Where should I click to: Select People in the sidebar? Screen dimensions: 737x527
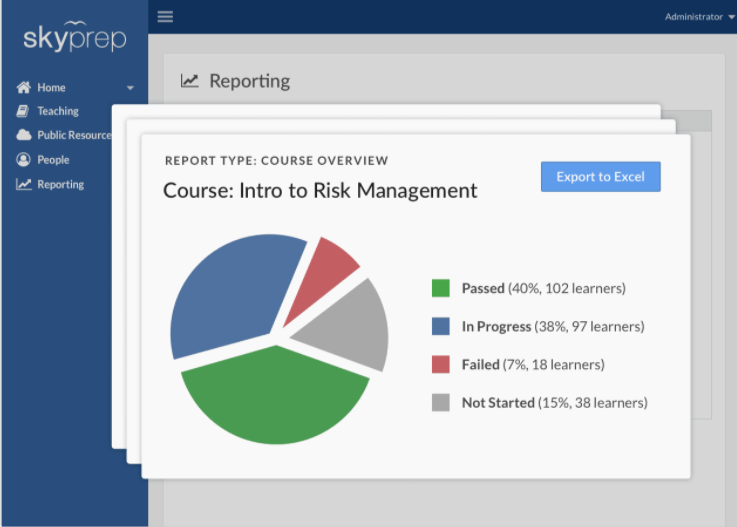pyautogui.click(x=53, y=160)
